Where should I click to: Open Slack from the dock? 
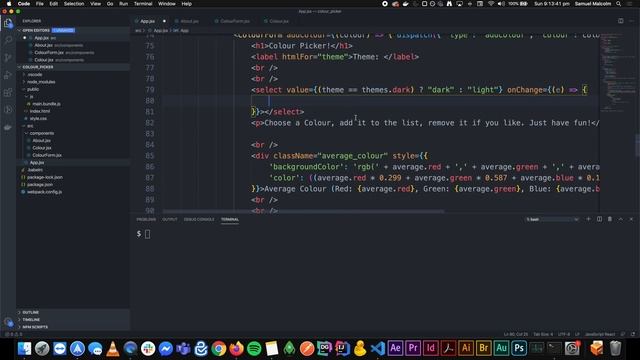point(148,349)
